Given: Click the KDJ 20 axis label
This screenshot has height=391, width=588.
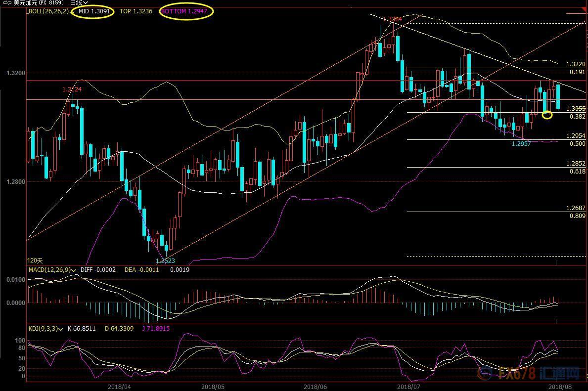Looking at the screenshot, I should (x=22, y=369).
